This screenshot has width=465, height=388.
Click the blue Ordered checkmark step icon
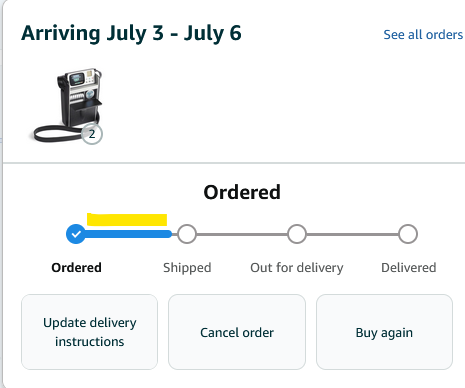(x=76, y=234)
